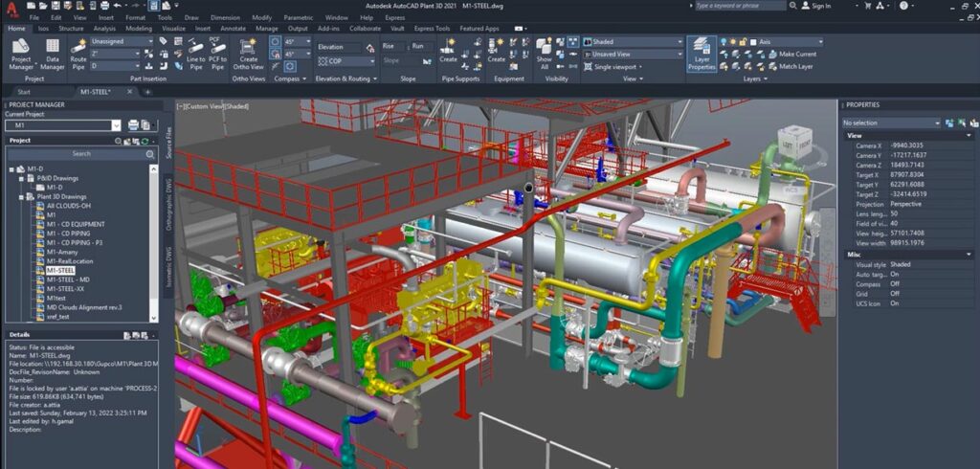This screenshot has width=980, height=469.
Task: Expand the Current Project M1 dropdown
Action: (x=116, y=124)
